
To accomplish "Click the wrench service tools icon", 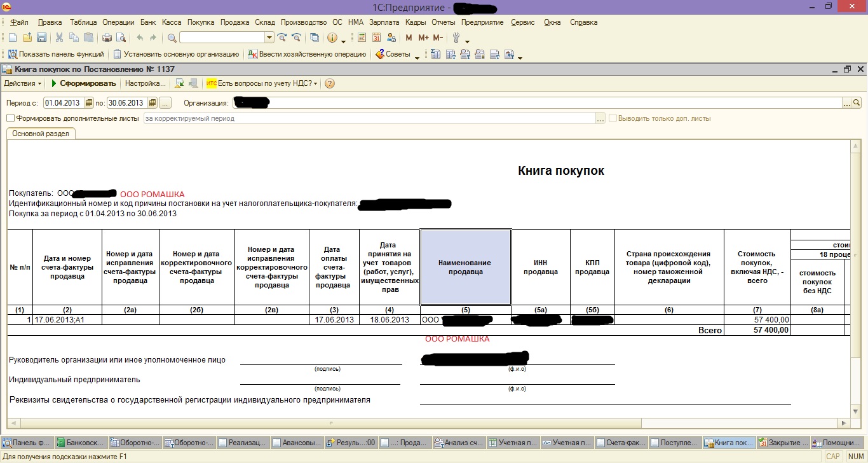I will coord(456,38).
